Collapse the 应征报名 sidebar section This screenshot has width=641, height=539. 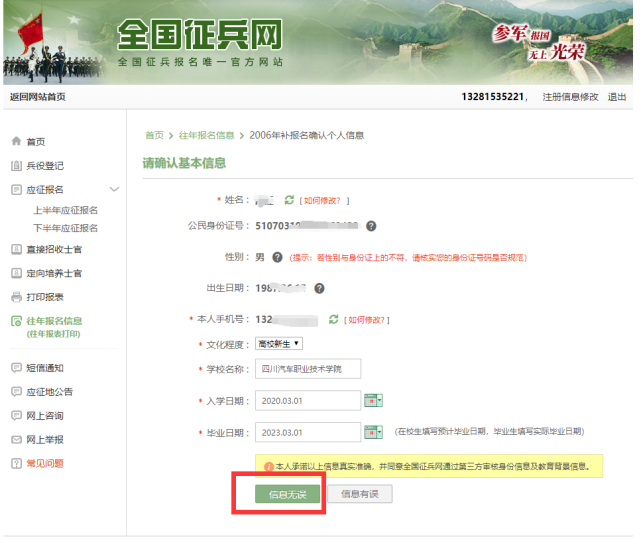coord(113,189)
